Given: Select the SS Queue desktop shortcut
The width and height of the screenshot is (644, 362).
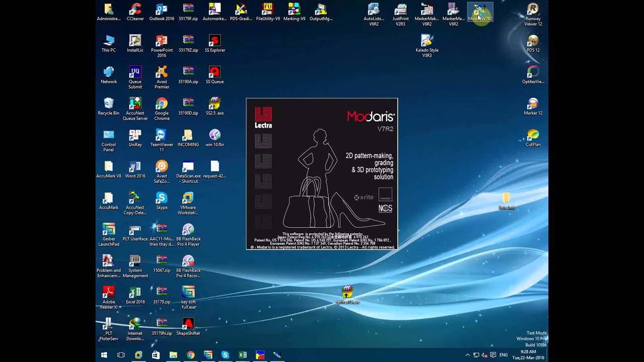Looking at the screenshot, I should click(215, 75).
